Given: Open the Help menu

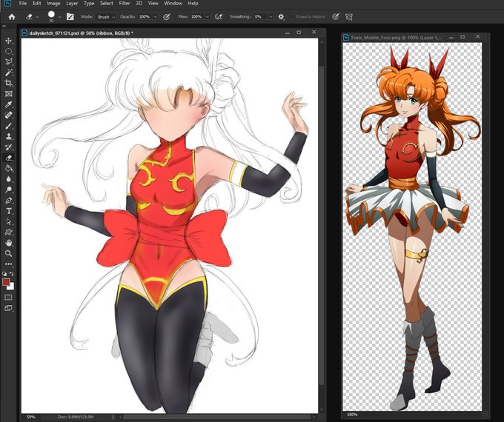Looking at the screenshot, I should click(193, 4).
